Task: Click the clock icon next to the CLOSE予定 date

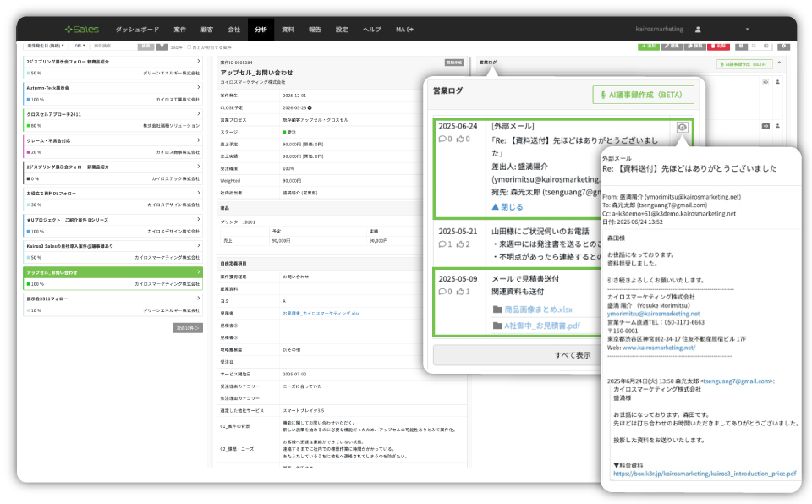Action: click(x=310, y=108)
